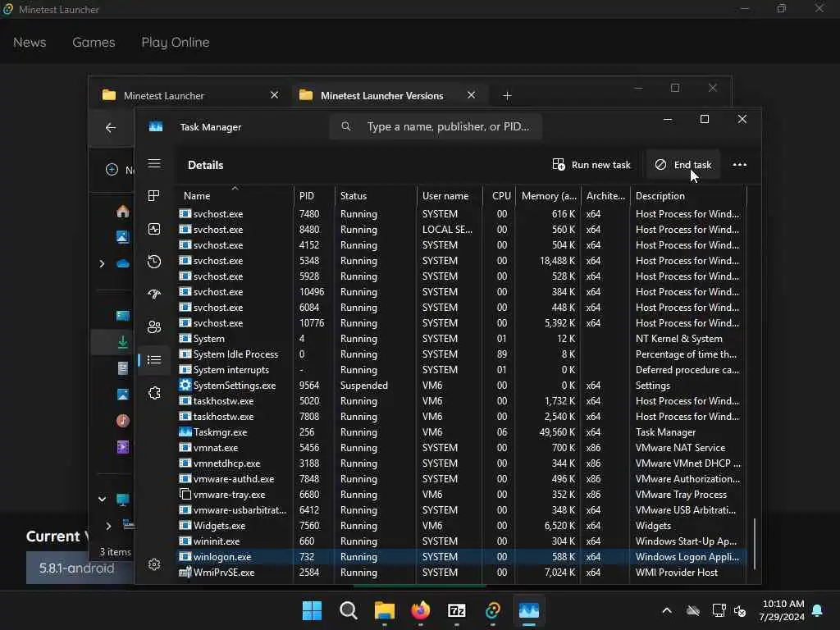Select SystemSettings.exe process row
This screenshot has width=840, height=630.
461,386
